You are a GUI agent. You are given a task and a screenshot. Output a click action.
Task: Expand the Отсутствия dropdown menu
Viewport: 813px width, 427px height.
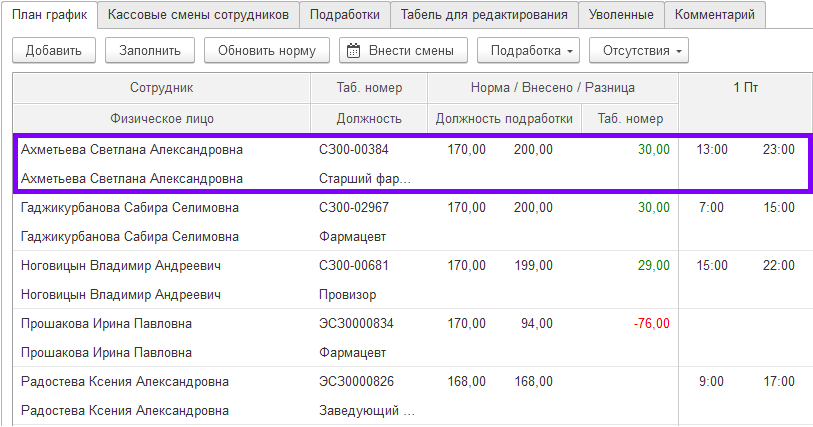click(638, 50)
